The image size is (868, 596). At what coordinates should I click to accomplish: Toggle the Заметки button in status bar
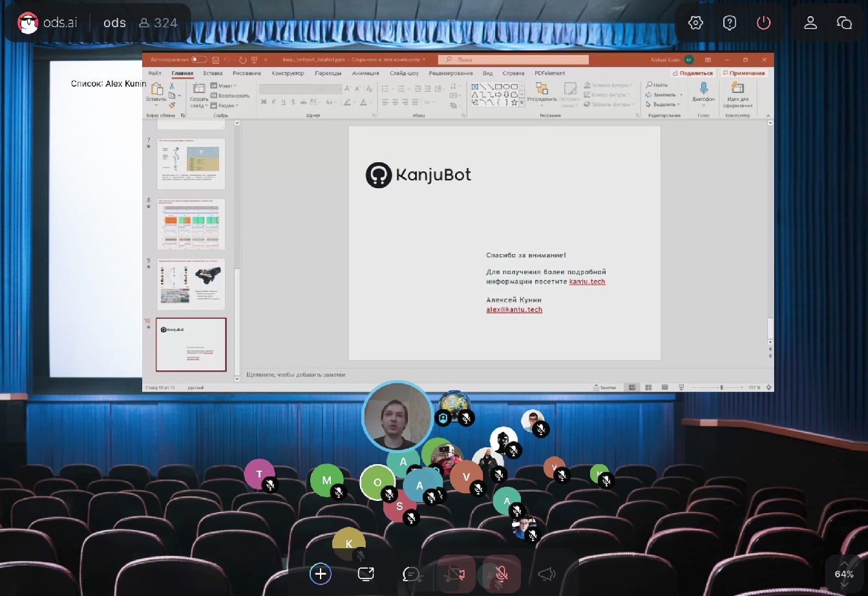[x=604, y=387]
